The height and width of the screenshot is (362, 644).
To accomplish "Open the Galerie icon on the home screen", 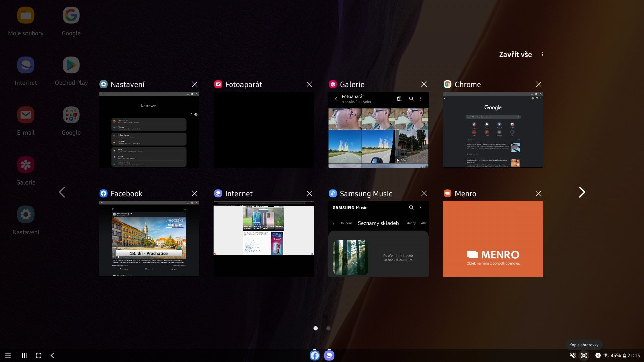I will tap(26, 165).
